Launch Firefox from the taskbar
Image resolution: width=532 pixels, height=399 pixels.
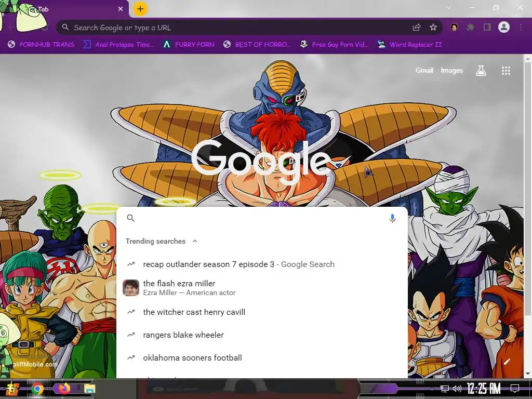click(x=64, y=389)
